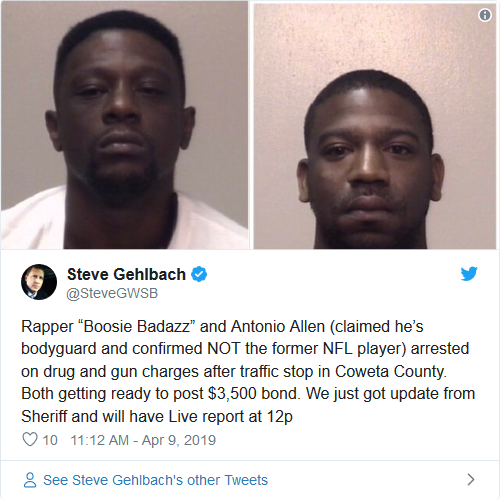Click the words former NFL player in the tweet
500x499 pixels.
pos(339,349)
